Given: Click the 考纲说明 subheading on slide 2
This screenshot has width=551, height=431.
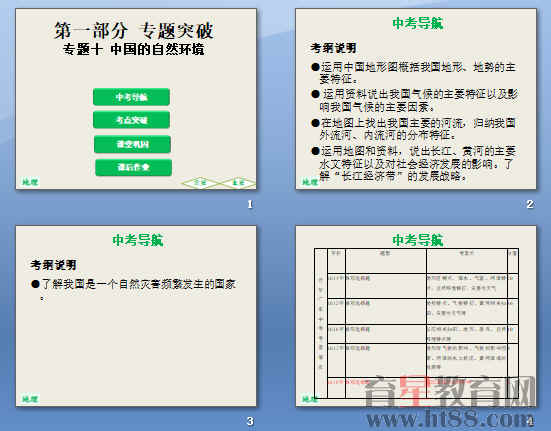Looking at the screenshot, I should coord(333,48).
